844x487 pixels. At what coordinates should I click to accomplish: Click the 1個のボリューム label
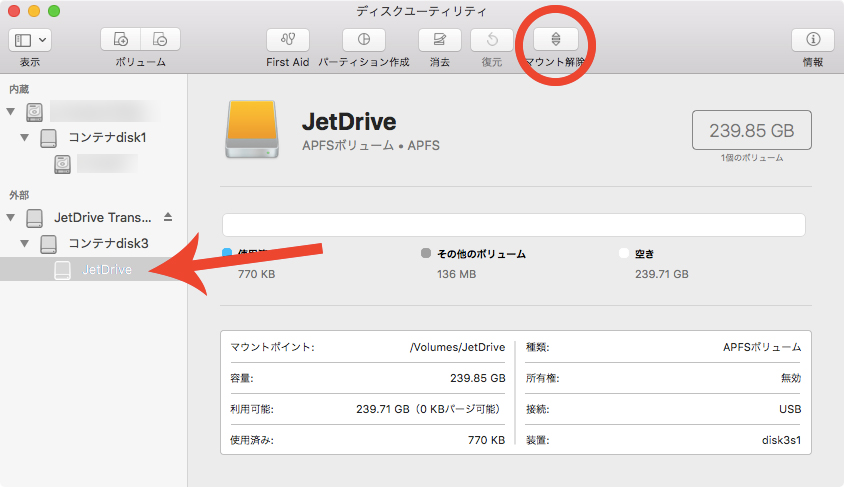tap(751, 158)
